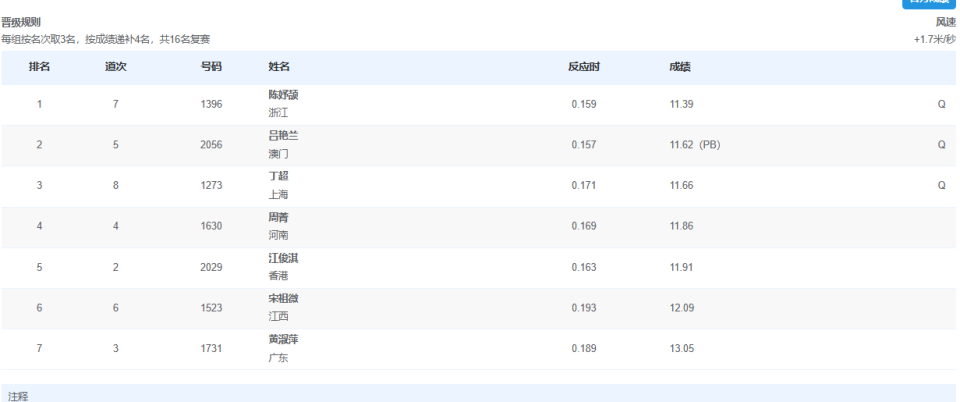Open athlete 陈妤颉's name
Image resolution: width=960 pixels, height=402 pixels.
(x=284, y=95)
